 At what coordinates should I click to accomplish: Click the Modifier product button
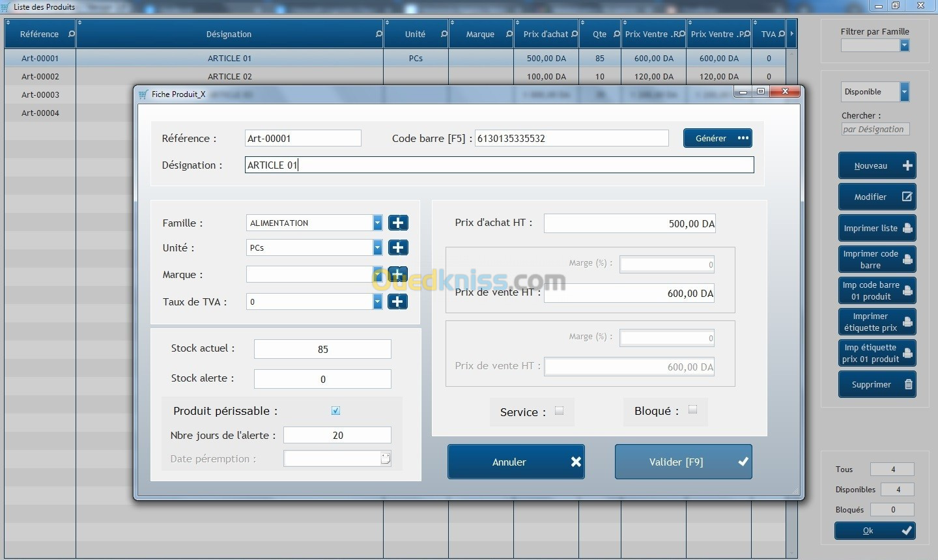877,197
